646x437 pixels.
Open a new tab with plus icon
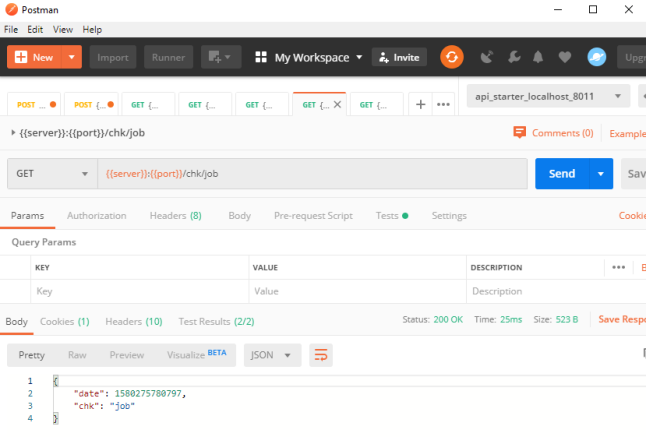420,105
